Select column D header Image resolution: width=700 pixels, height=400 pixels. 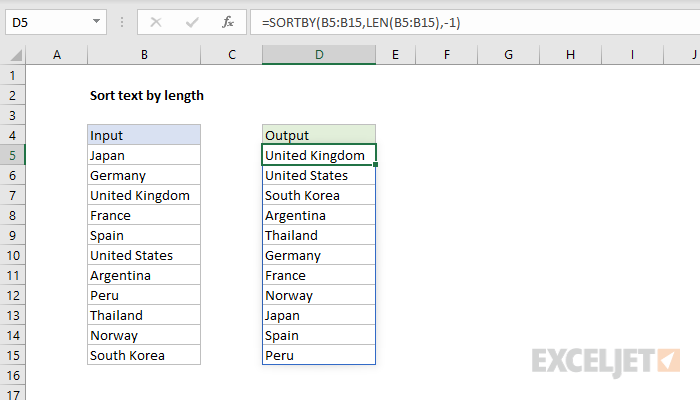(319, 55)
